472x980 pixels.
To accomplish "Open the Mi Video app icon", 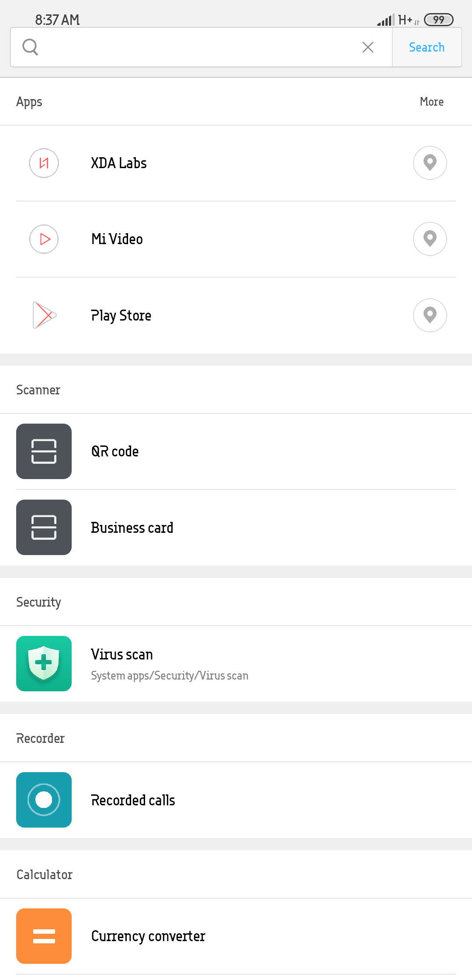I will point(44,239).
